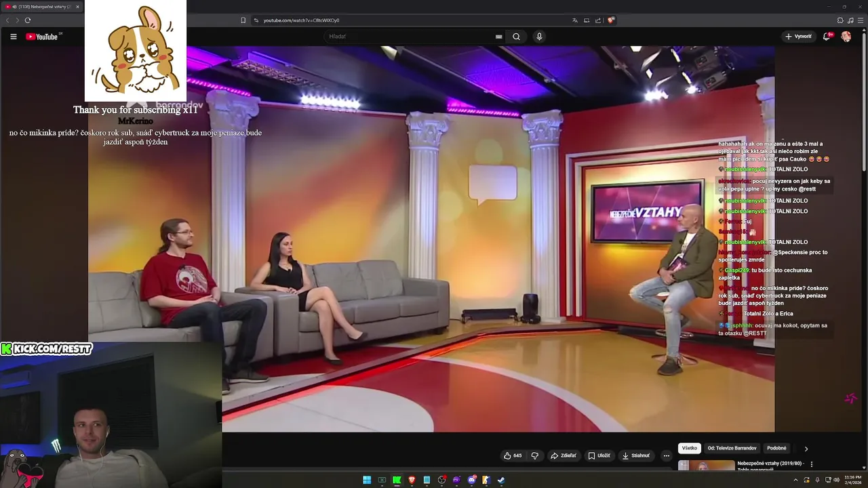Click the Uložiť save button
Viewport: 868px width, 488px height.
click(x=599, y=455)
